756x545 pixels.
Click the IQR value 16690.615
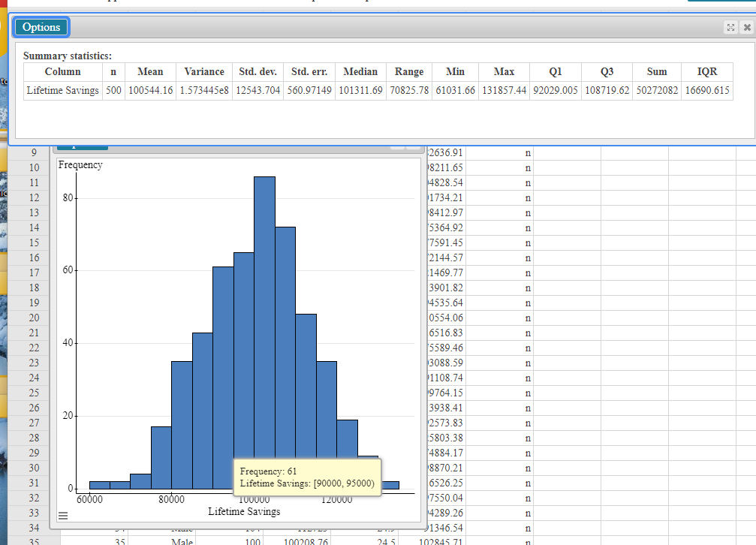click(x=707, y=90)
